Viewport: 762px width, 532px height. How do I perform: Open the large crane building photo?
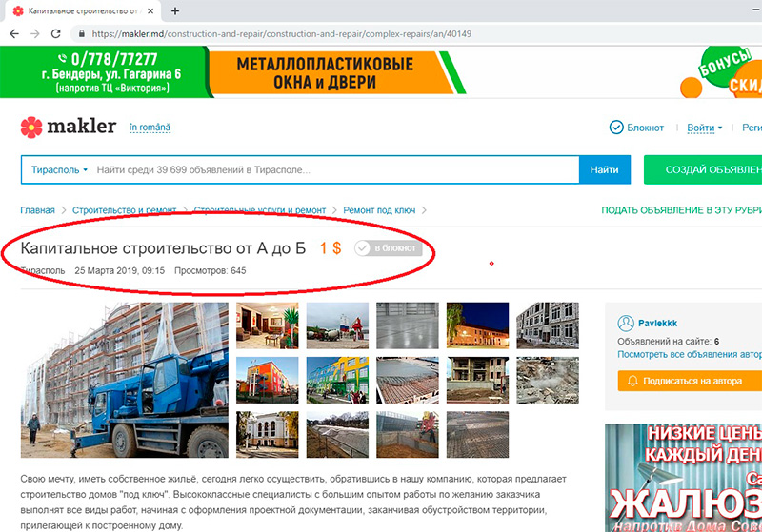point(125,374)
